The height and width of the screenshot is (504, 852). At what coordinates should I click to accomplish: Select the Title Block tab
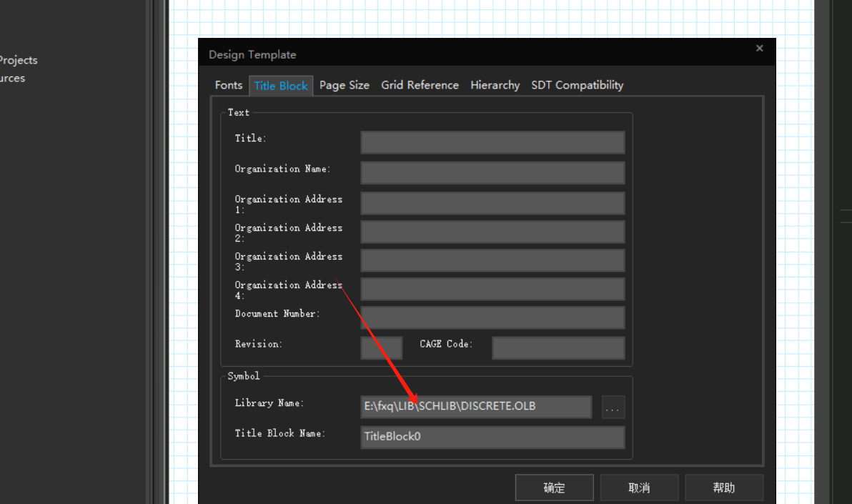281,86
